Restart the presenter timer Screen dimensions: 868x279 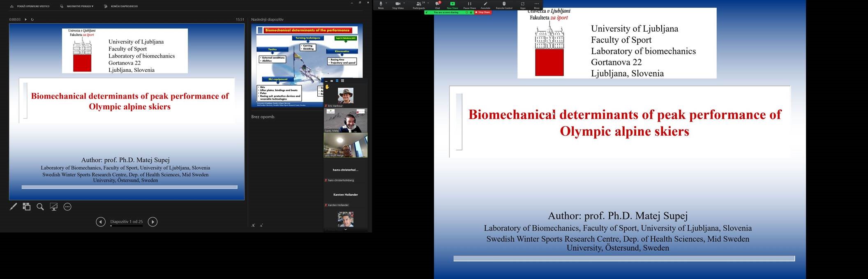(32, 19)
